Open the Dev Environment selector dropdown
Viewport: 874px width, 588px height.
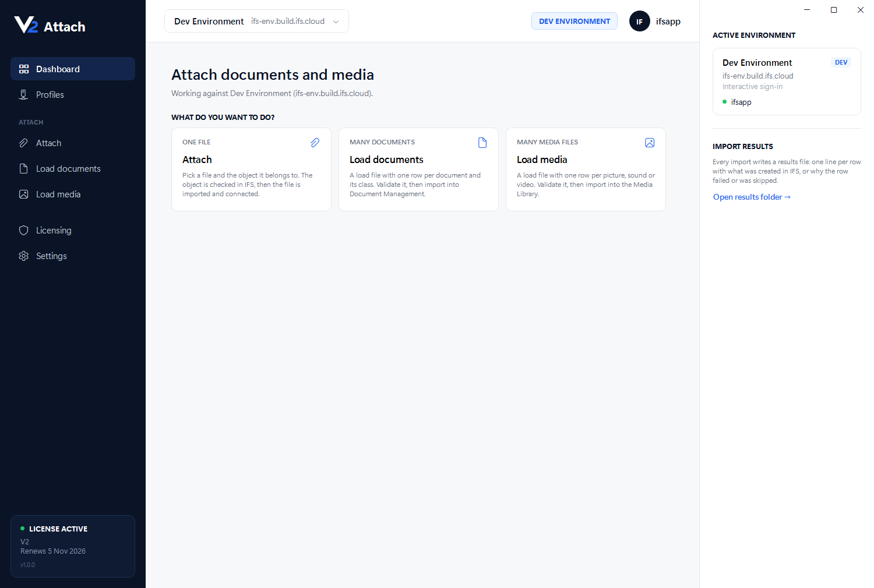pyautogui.click(x=256, y=21)
